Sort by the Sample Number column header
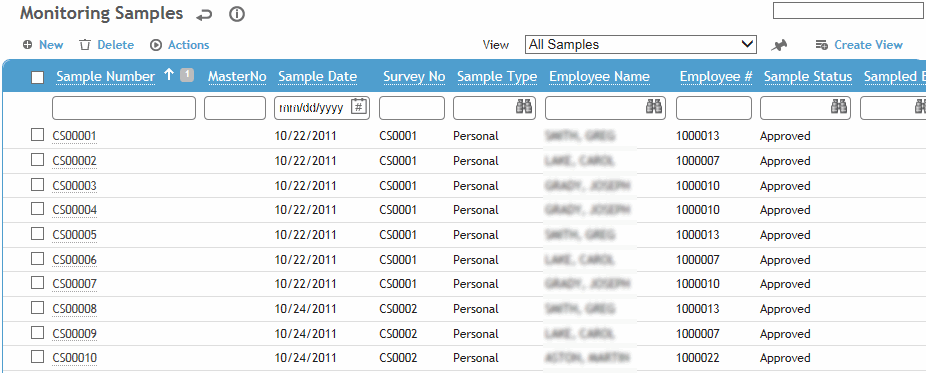Image resolution: width=926 pixels, height=373 pixels. click(106, 77)
